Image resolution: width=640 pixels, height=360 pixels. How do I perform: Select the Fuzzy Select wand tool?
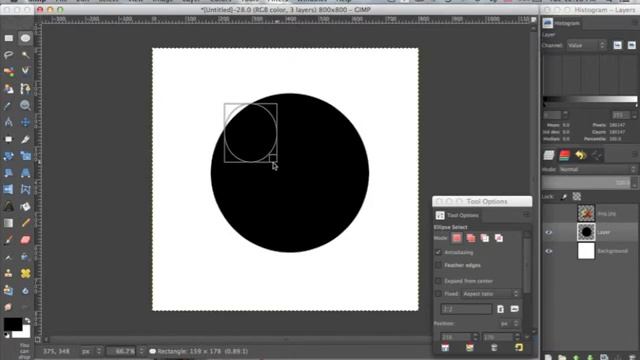pyautogui.click(x=25, y=55)
